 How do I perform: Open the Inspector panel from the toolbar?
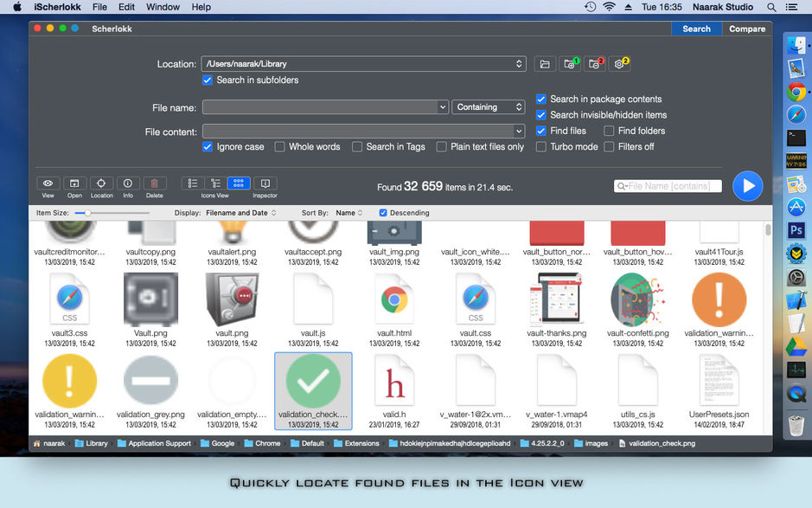tap(265, 183)
